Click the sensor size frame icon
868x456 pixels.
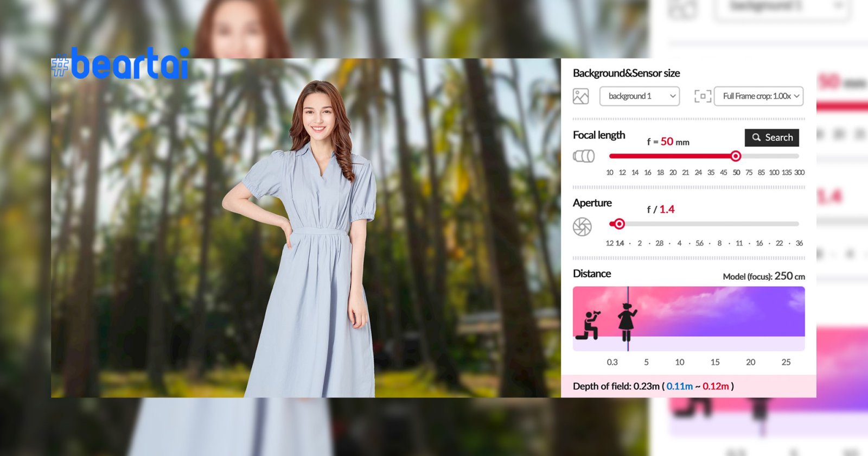pos(703,97)
